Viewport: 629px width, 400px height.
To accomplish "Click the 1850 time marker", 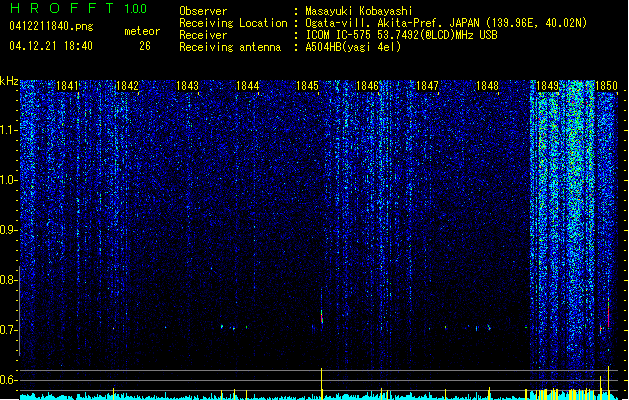I will [x=606, y=86].
